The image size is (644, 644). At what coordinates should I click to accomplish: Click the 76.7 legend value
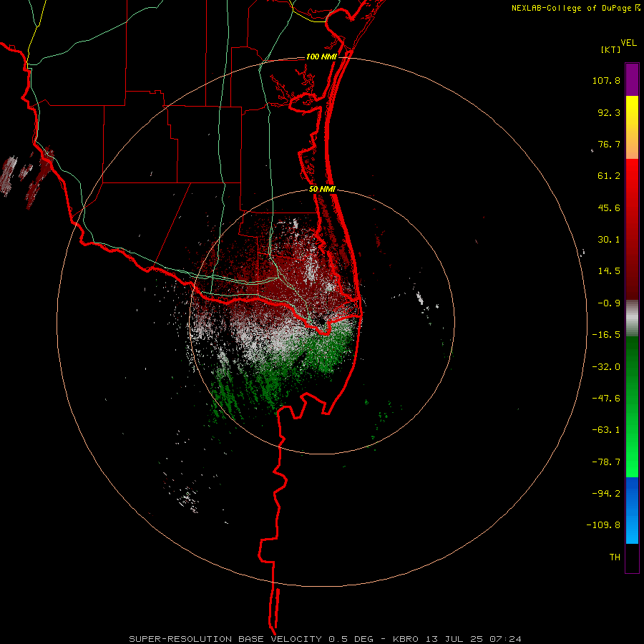click(609, 144)
